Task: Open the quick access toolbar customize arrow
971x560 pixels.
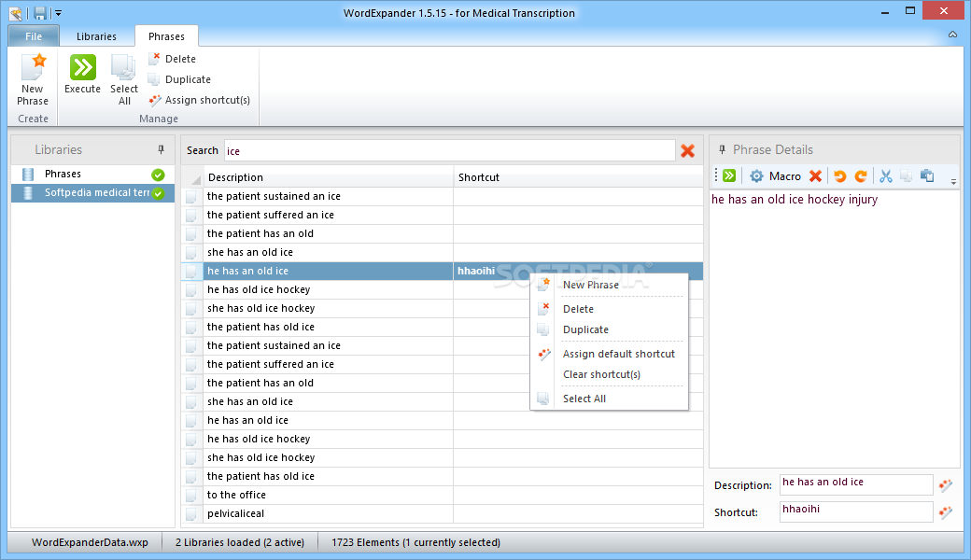Action: pos(58,13)
